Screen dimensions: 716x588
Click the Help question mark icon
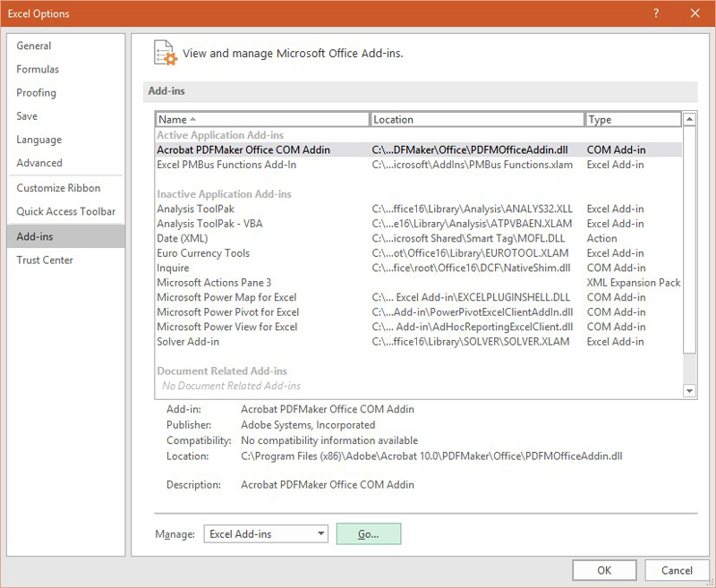pos(654,14)
